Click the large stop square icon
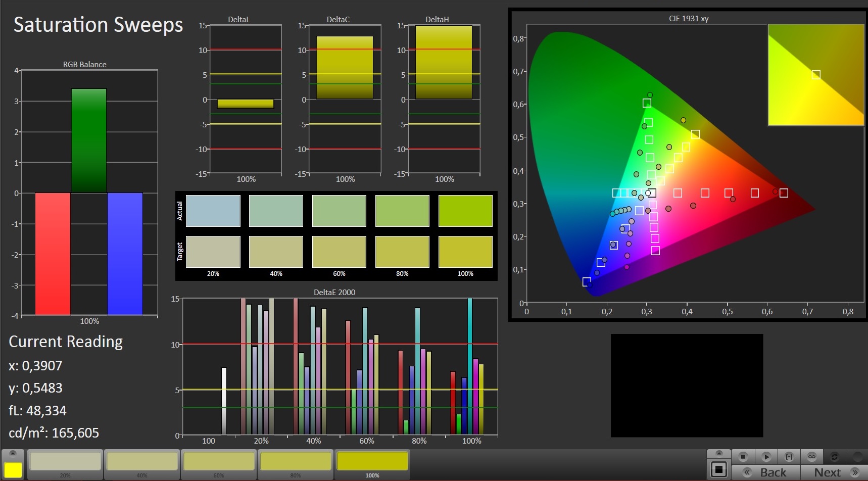Viewport: 868px width, 481px height. 718,469
